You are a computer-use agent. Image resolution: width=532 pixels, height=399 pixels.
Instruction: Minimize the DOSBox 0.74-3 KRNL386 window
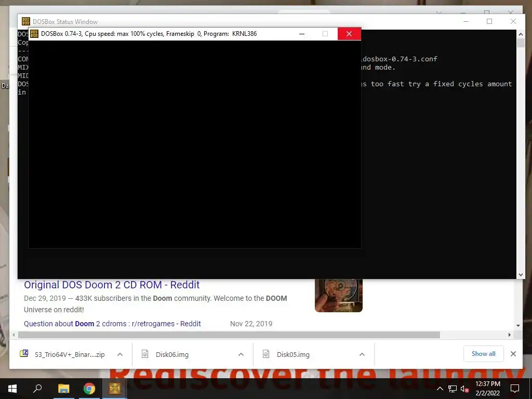[302, 34]
